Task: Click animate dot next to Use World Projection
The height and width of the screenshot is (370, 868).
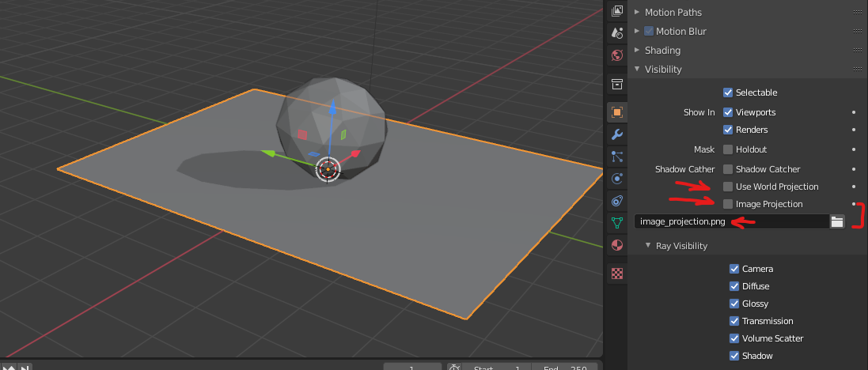Action: pos(854,187)
